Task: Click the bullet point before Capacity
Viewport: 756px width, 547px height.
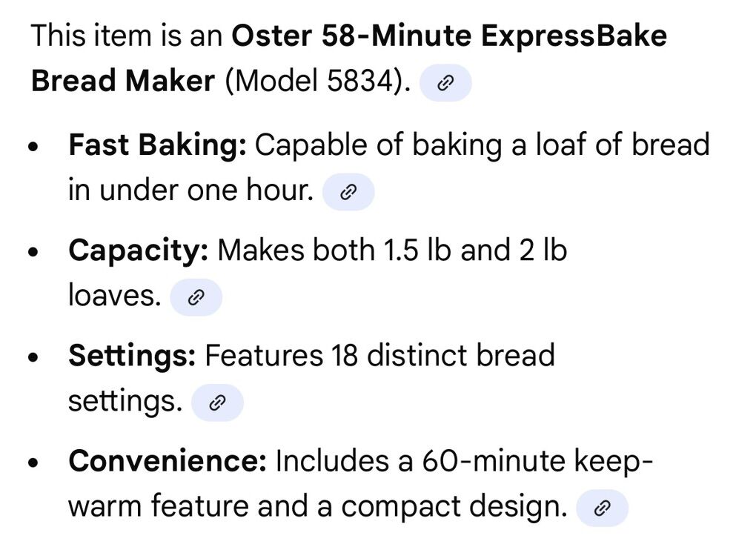Action: (33, 252)
